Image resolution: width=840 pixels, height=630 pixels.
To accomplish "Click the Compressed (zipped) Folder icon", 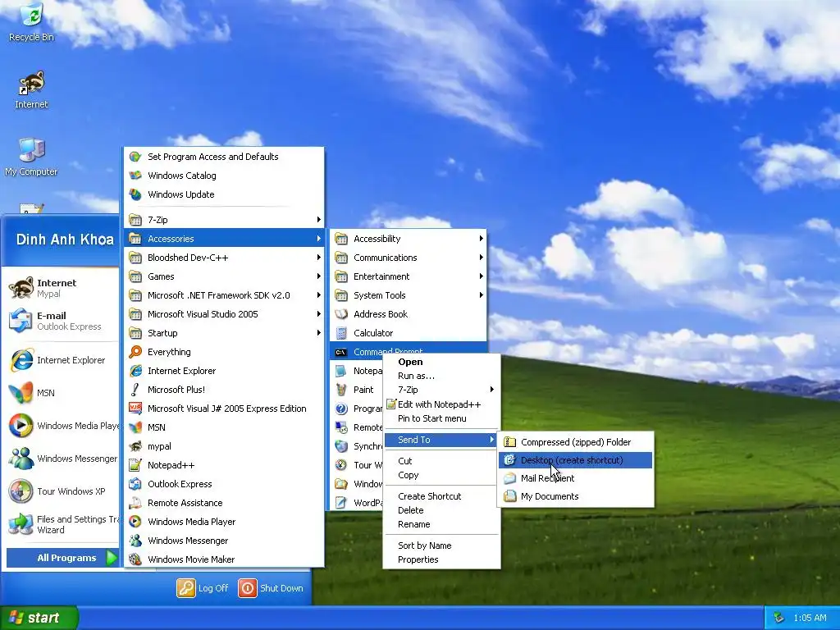I will (x=510, y=442).
